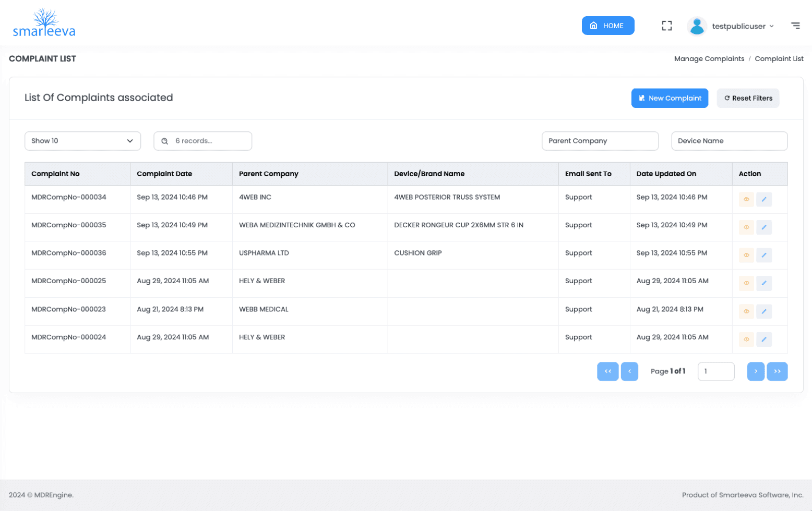The image size is (812, 511).
Task: Create a New Complaint
Action: pos(670,98)
